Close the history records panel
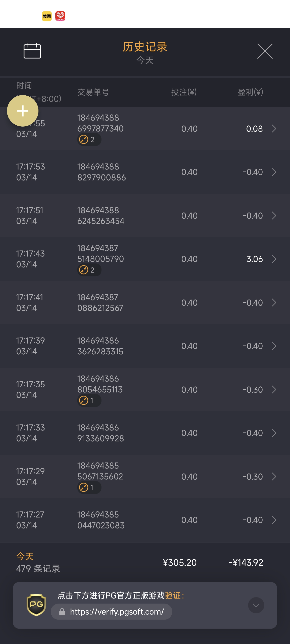 (x=265, y=51)
